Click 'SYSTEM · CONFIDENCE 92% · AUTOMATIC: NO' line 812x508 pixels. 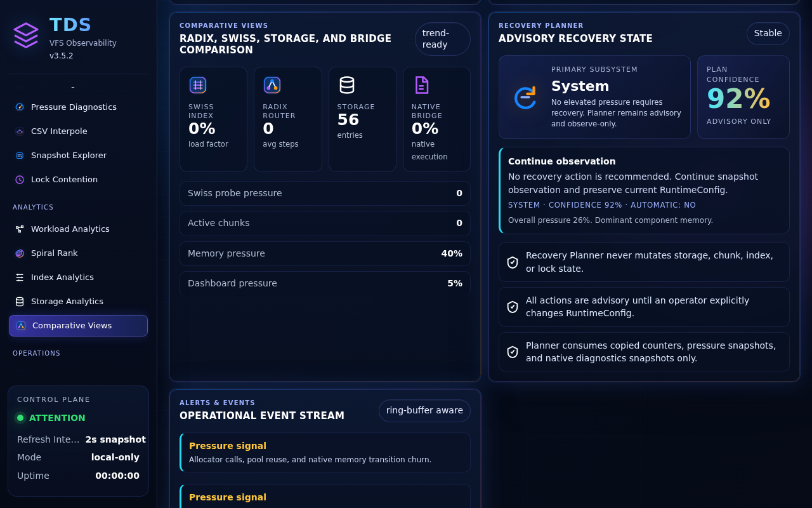point(602,205)
